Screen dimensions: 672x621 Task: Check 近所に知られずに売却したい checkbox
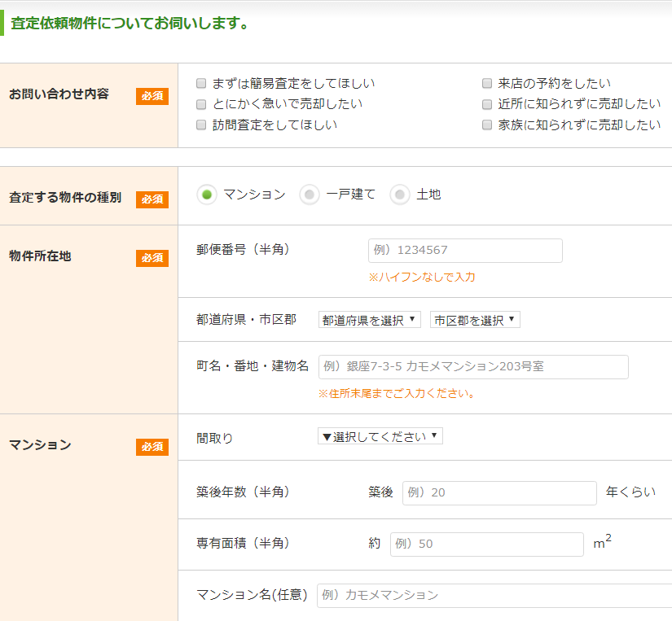486,103
